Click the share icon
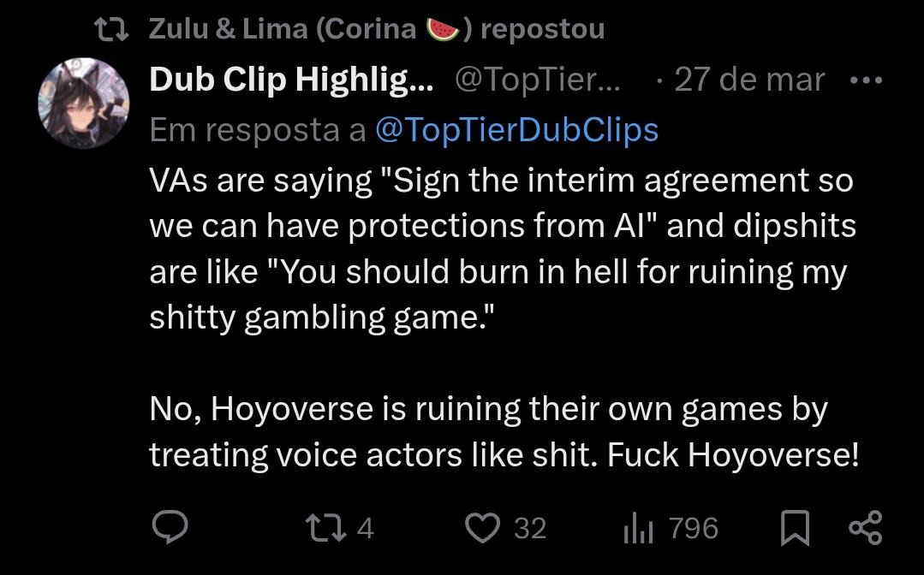 click(865, 527)
